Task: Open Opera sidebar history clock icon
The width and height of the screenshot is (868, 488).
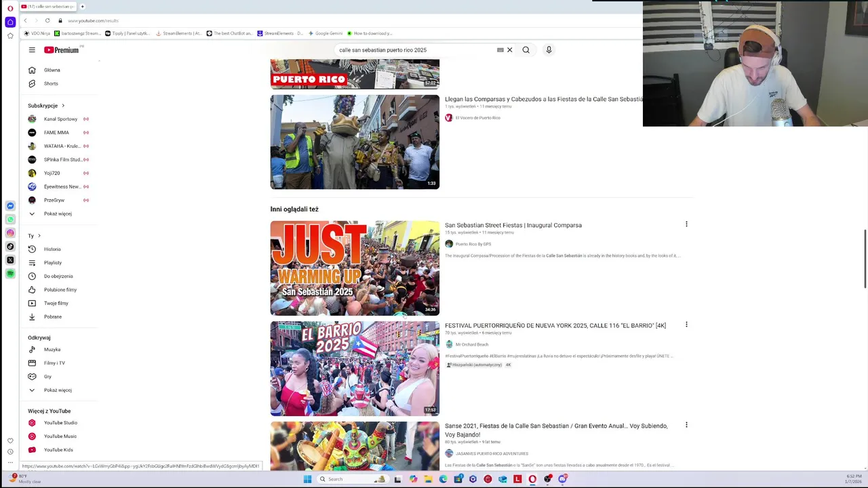Action: click(10, 451)
